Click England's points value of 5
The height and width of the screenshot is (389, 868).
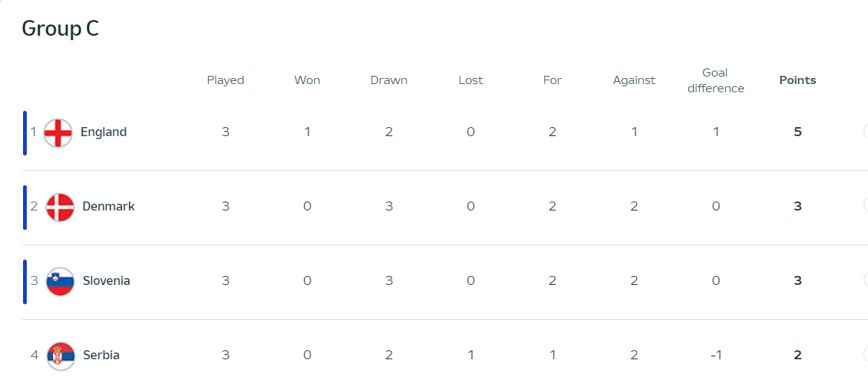point(797,132)
